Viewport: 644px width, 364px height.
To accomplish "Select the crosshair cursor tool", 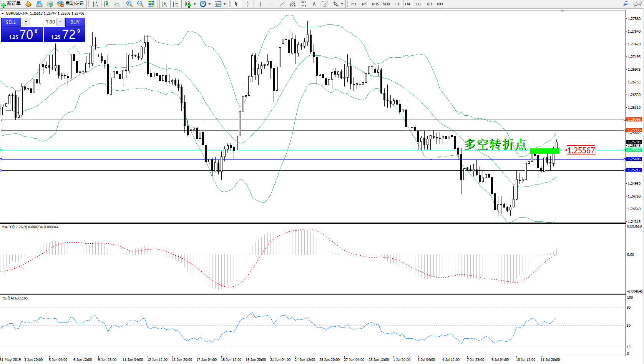I will [x=247, y=4].
